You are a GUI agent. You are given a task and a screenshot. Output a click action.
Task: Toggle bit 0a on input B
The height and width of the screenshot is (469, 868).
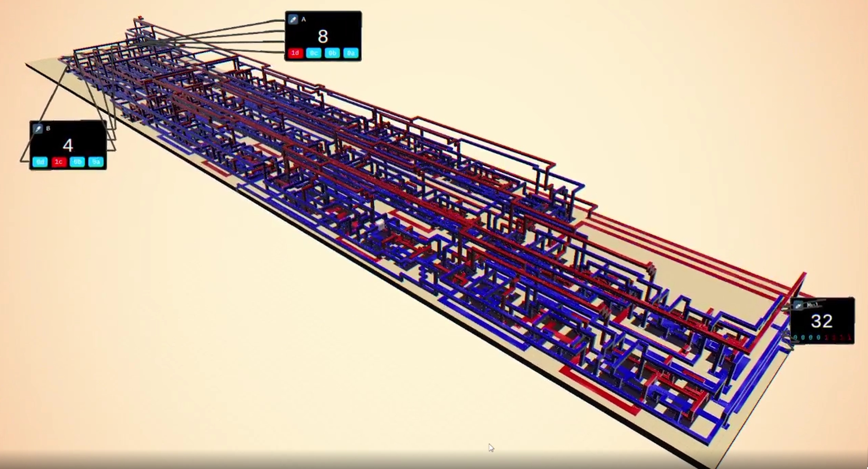tap(96, 162)
